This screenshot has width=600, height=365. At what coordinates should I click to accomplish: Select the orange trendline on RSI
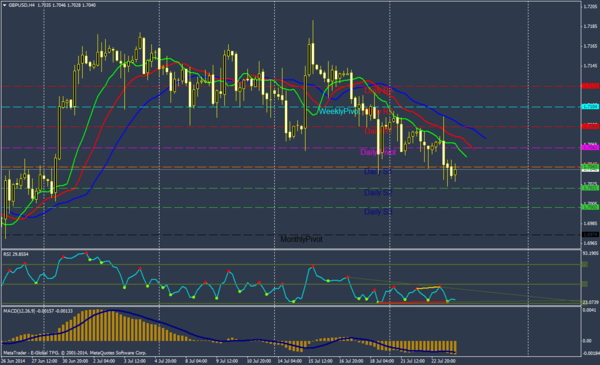(428, 287)
